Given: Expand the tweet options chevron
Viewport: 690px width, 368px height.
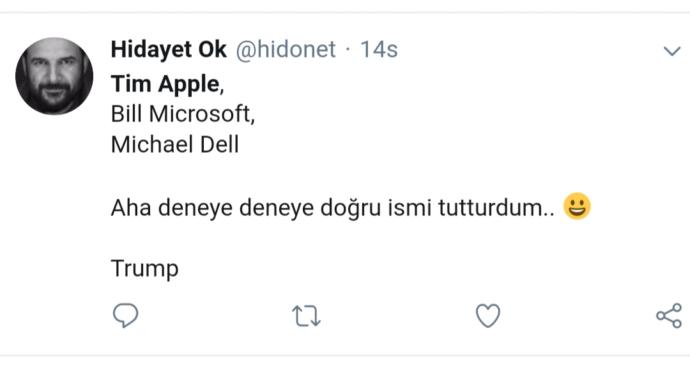Looking at the screenshot, I should tap(672, 51).
